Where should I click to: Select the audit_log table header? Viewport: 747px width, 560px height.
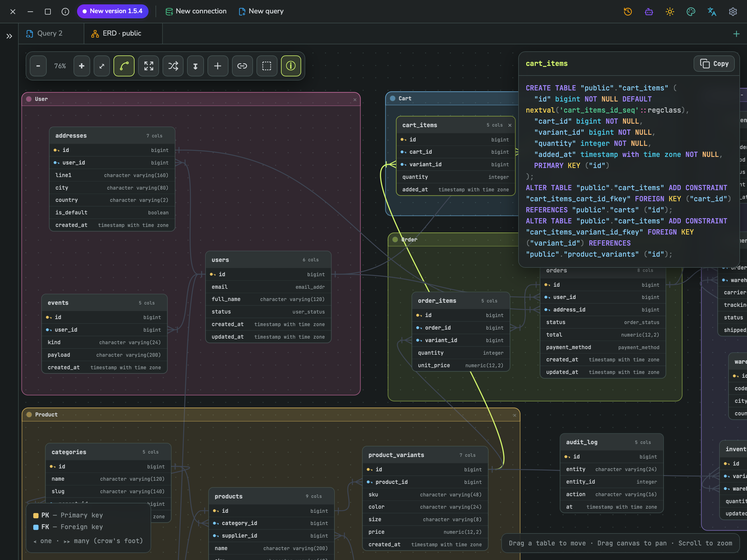[612, 442]
